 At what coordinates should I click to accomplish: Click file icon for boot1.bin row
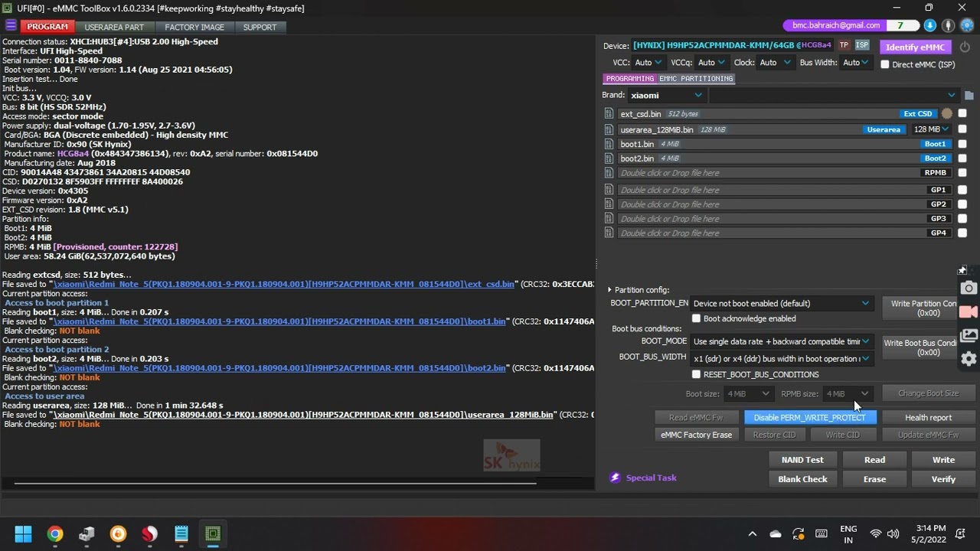[x=609, y=144]
